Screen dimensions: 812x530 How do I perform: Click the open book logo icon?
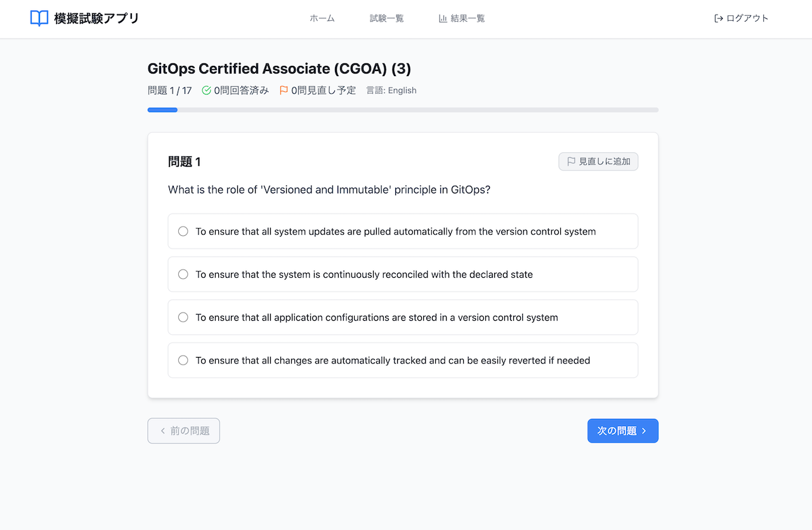click(39, 18)
